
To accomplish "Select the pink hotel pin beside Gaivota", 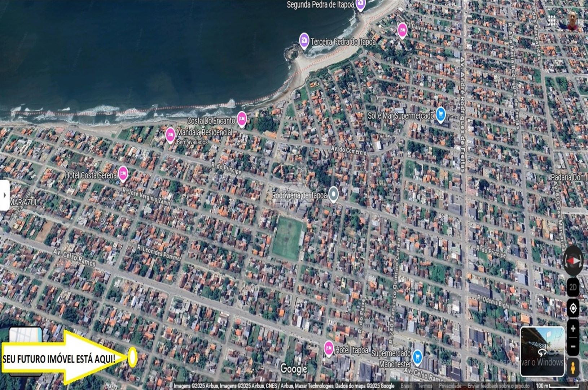I will coord(402,30).
